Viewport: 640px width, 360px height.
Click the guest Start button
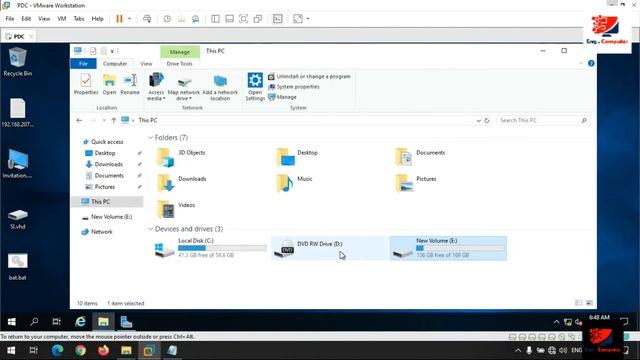coord(11,322)
